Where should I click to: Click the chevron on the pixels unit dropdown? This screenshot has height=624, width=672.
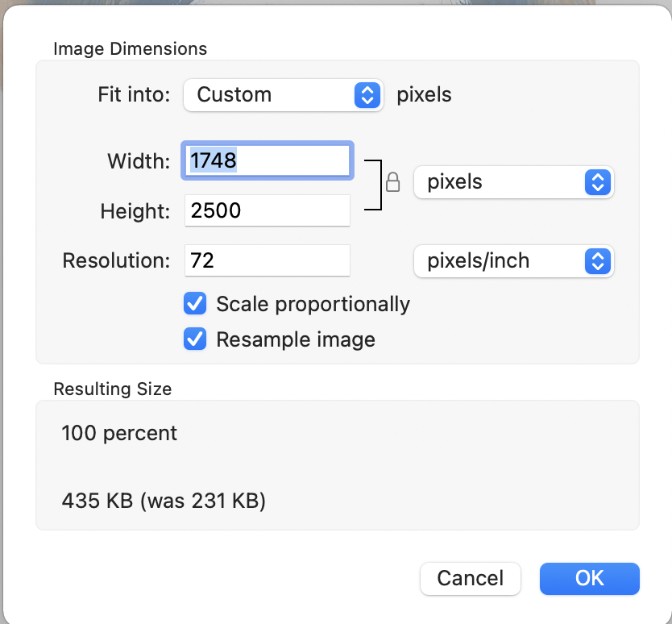pos(597,182)
